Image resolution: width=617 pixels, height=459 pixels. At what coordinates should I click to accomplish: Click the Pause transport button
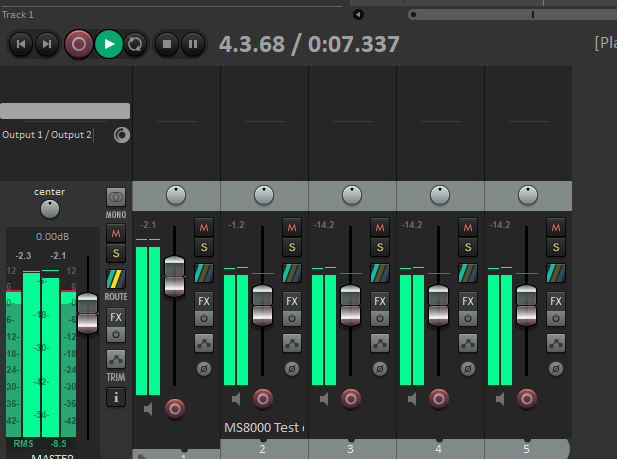coord(193,44)
